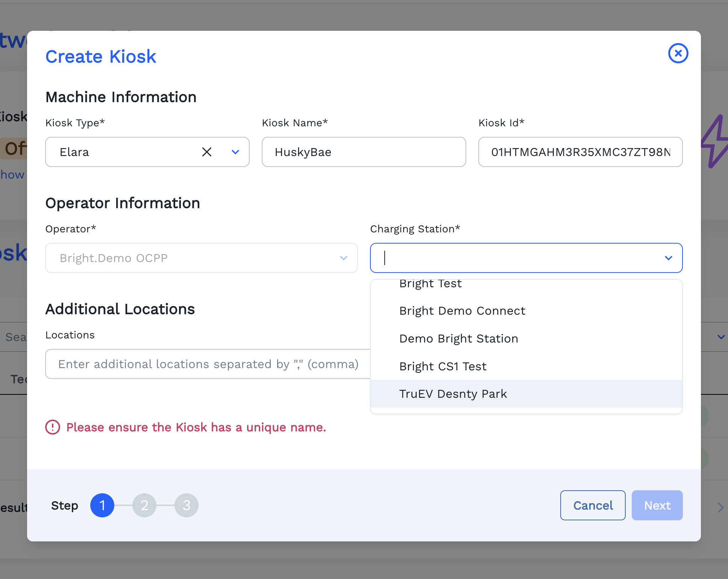This screenshot has height=579, width=728.
Task: Jump to step 2 circle
Action: (x=144, y=505)
